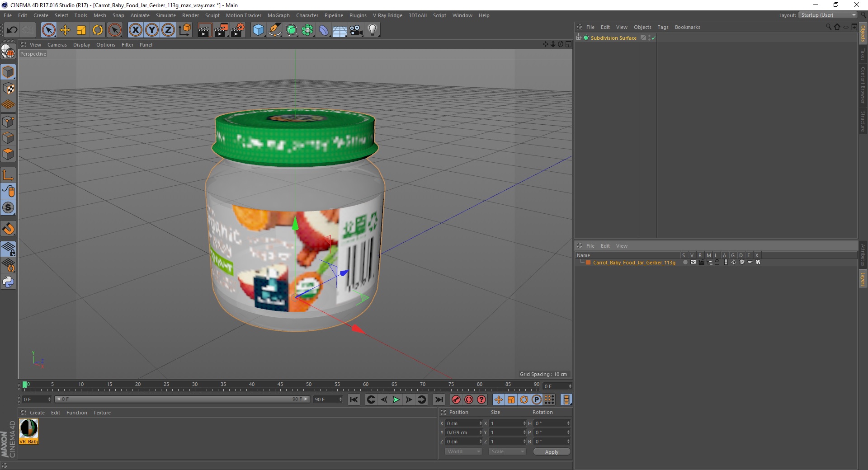Screen dimensions: 868x470
Task: Click Render View clapperboard icon
Action: [x=204, y=30]
